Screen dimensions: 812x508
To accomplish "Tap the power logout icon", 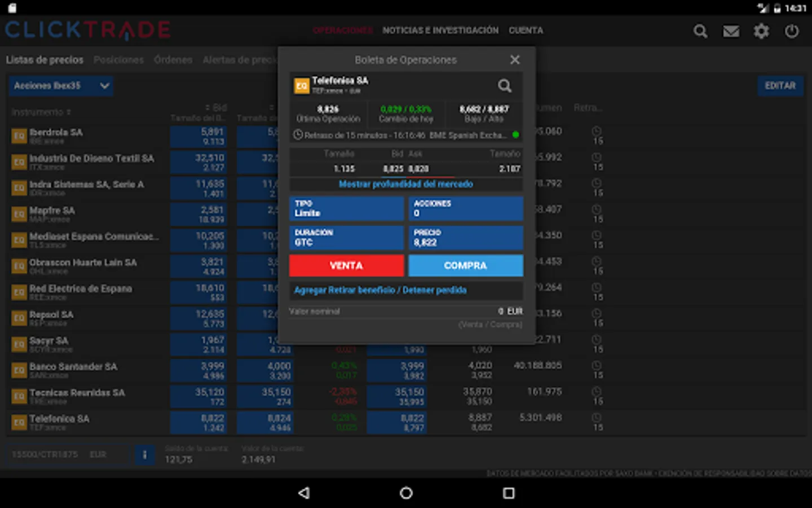I will click(x=792, y=31).
